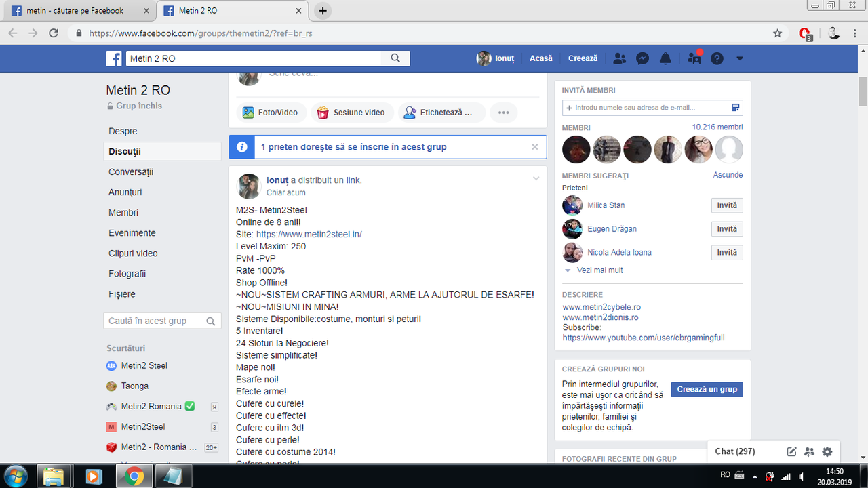
Task: Open Notifications bell icon
Action: (x=665, y=58)
